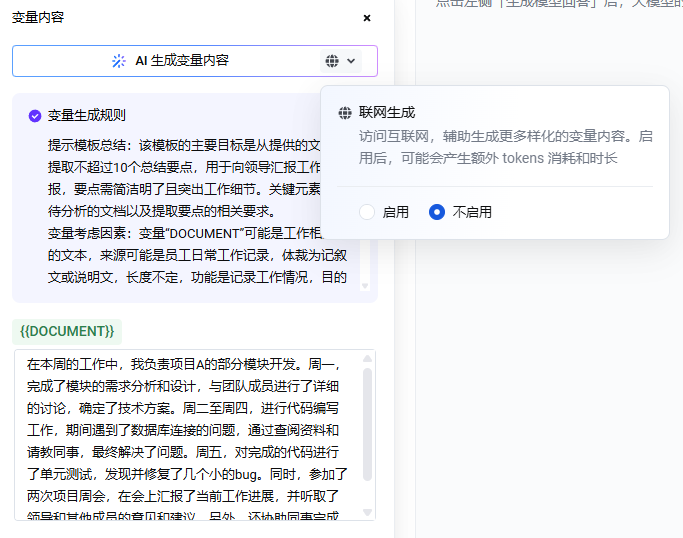
Task: Click the line starting 在本周的工作中
Action: coord(183,364)
